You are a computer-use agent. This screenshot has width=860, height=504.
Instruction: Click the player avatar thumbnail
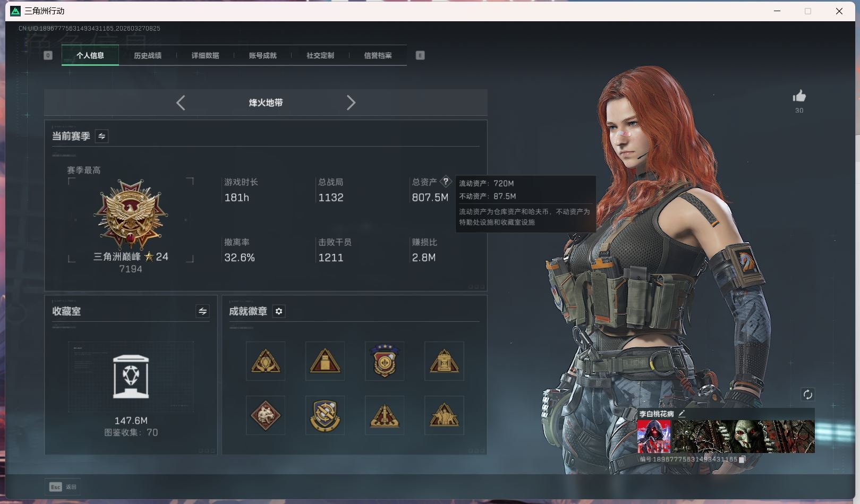click(653, 436)
